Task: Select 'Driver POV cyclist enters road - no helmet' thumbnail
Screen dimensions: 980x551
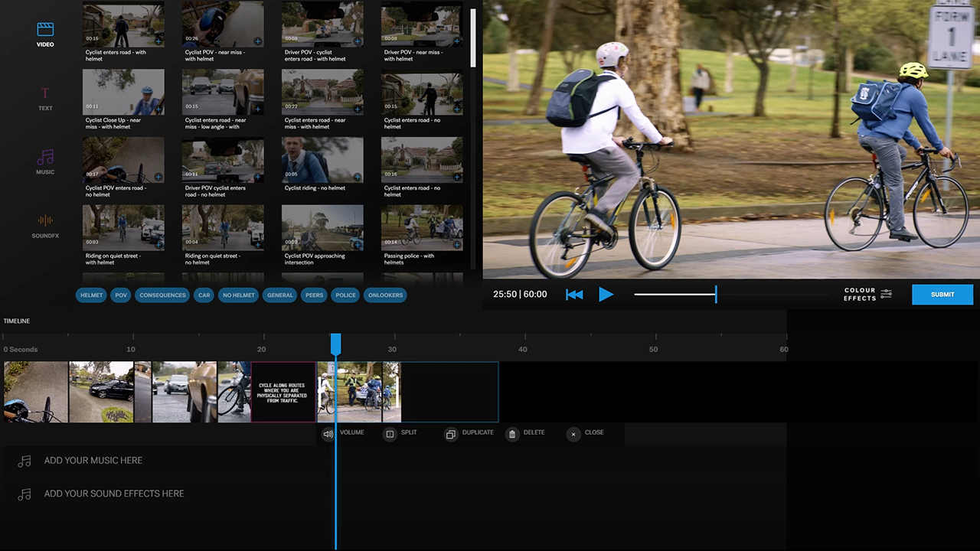Action: (223, 160)
